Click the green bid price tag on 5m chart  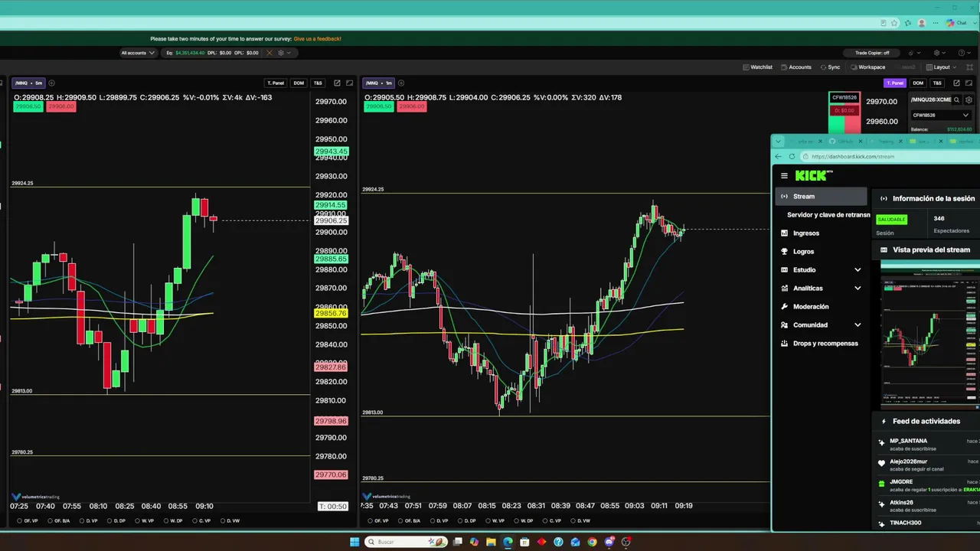28,106
